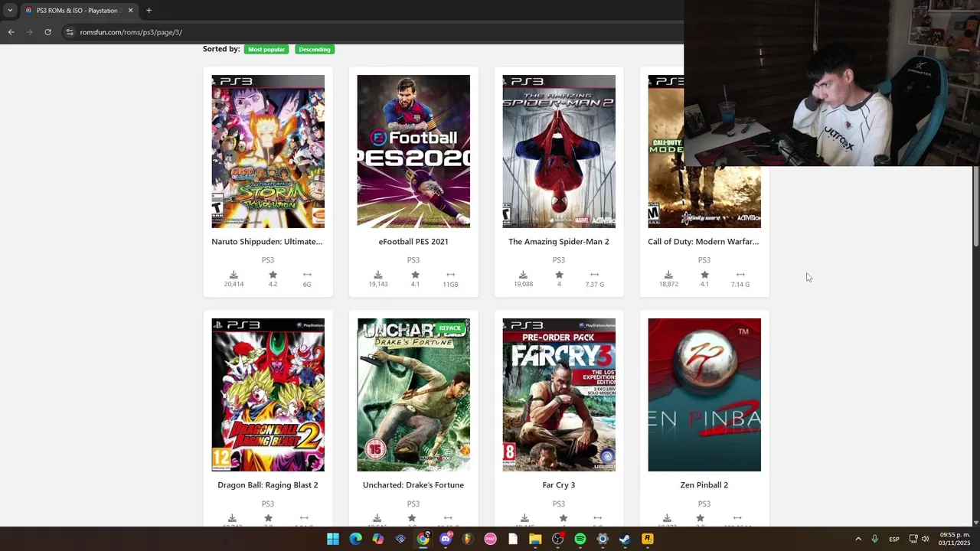Open Discord from the taskbar
This screenshot has width=980, height=551.
446,539
